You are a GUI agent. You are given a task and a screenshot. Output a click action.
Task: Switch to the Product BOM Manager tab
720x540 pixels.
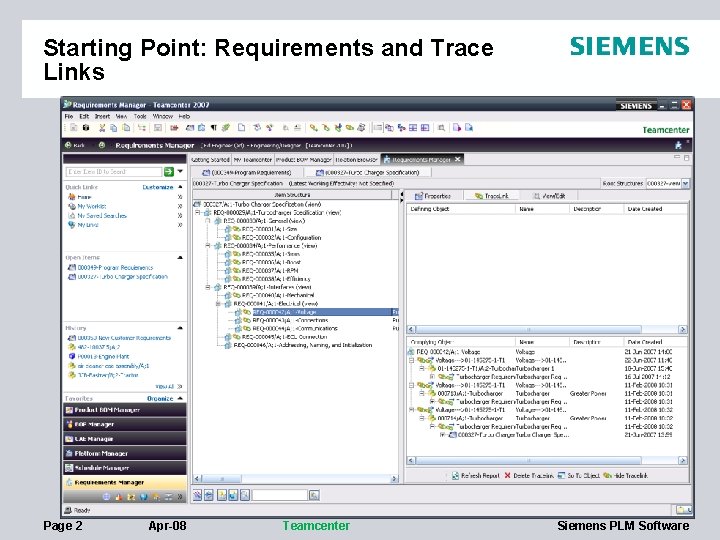[304, 159]
